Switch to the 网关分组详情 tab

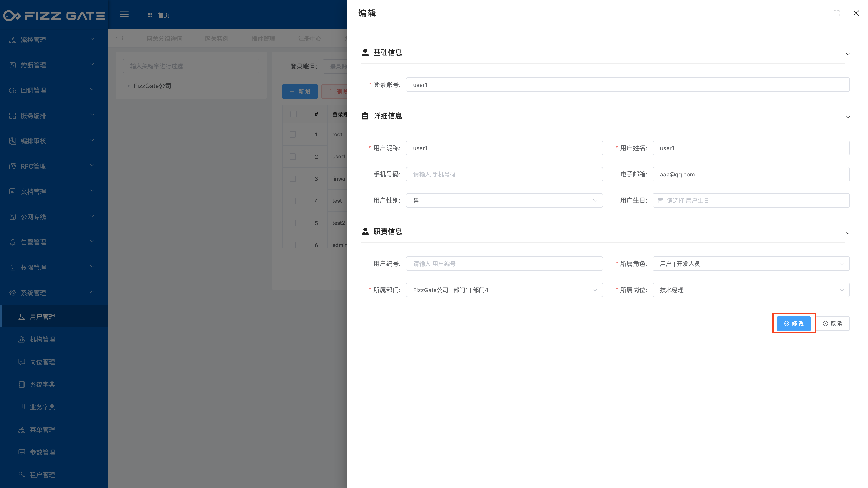pyautogui.click(x=164, y=39)
